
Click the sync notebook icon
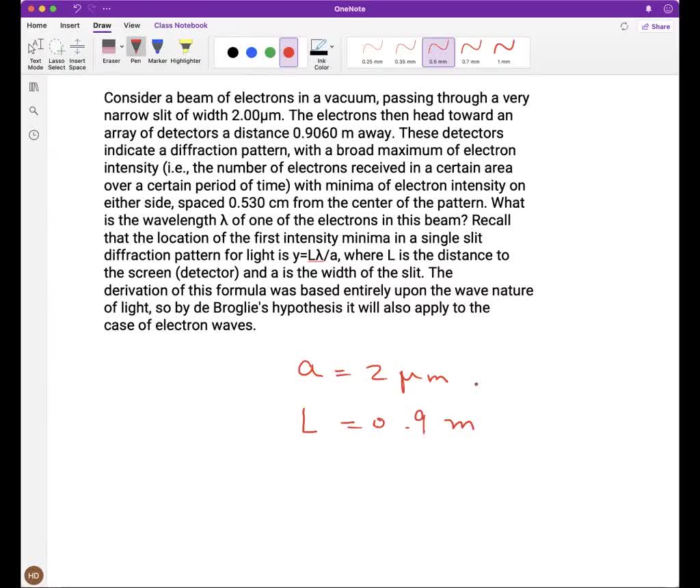click(x=623, y=27)
